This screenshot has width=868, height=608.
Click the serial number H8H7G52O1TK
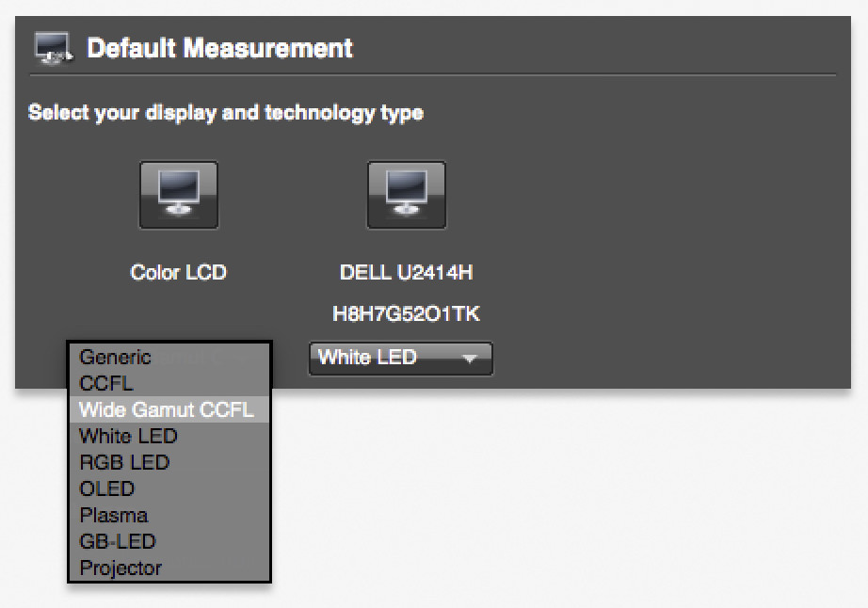coord(406,314)
